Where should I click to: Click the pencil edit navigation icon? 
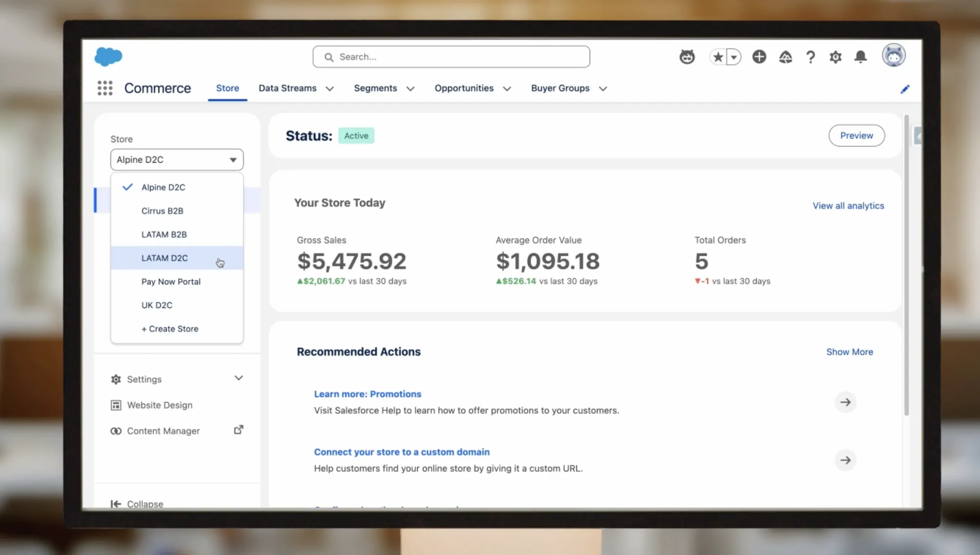coord(905,89)
